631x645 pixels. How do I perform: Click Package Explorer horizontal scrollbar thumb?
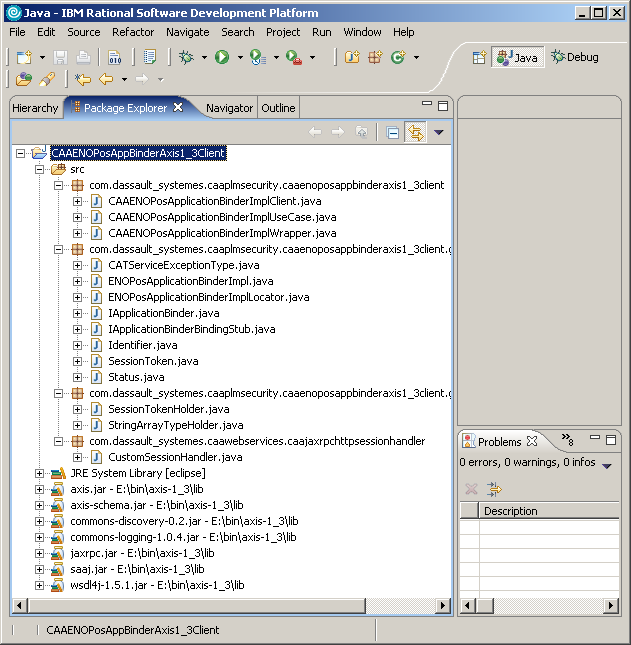(x=197, y=606)
